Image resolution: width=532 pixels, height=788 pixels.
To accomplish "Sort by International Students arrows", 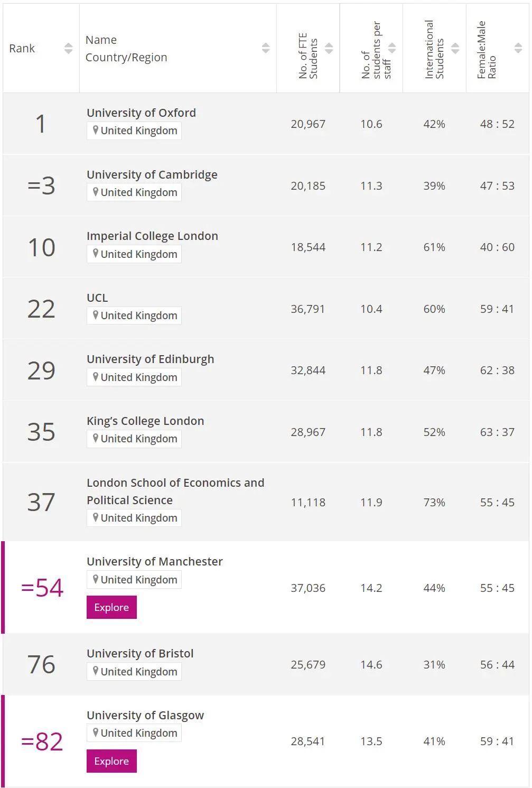I will tap(455, 48).
